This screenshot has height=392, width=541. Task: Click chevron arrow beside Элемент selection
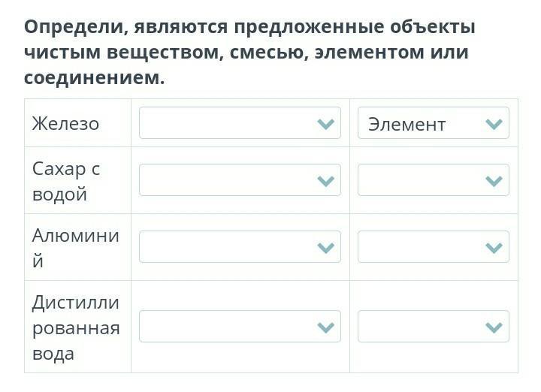pos(494,124)
